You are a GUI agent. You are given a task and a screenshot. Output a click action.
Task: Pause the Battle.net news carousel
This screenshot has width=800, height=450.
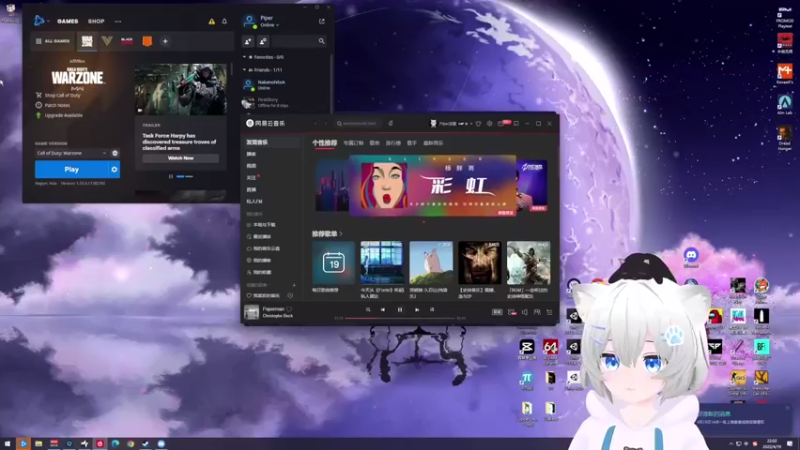171,177
